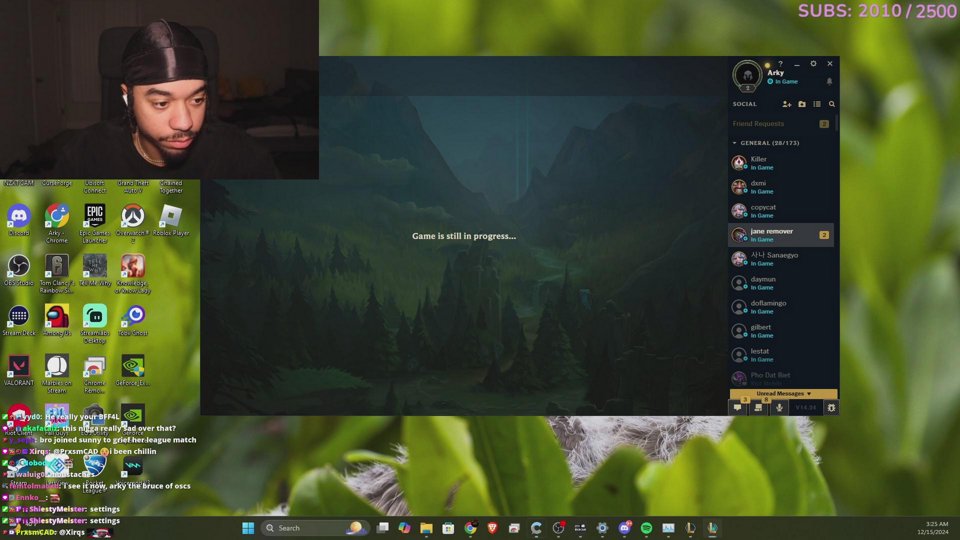Viewport: 960px width, 540px height.
Task: Open the notifications bell under Arky's name
Action: tap(830, 81)
